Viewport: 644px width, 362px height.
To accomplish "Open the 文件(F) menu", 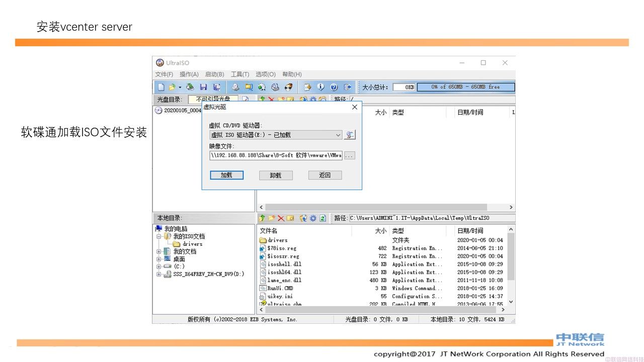I will [x=164, y=74].
